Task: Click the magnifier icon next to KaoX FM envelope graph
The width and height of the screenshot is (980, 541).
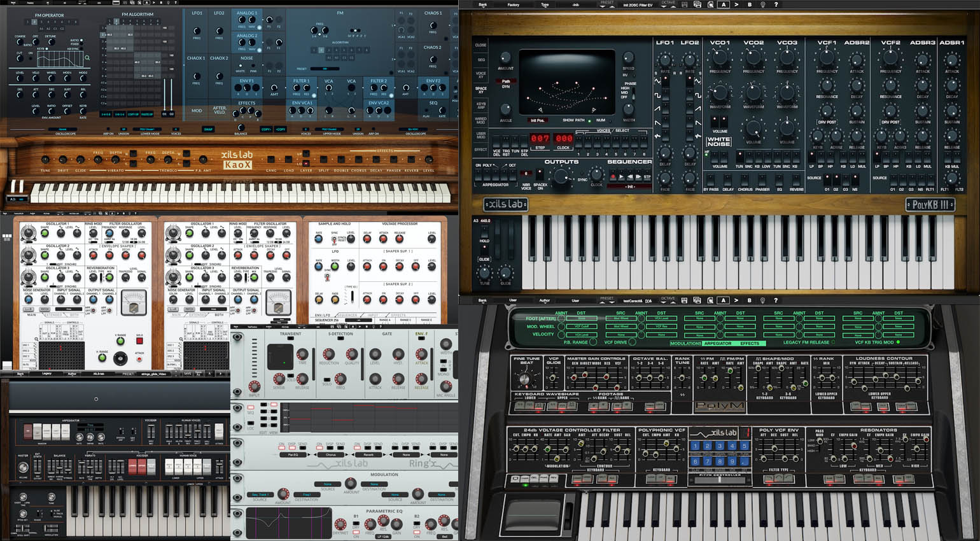Action: click(x=87, y=58)
